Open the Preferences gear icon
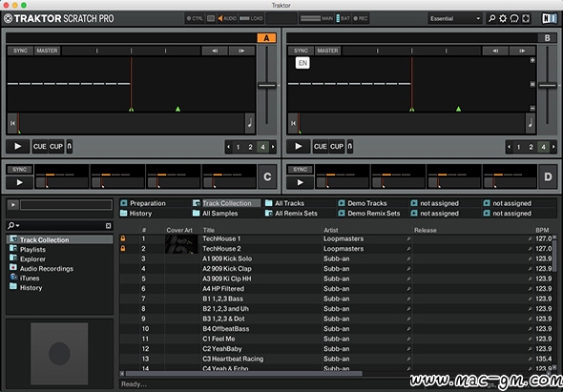The image size is (563, 392). (503, 18)
